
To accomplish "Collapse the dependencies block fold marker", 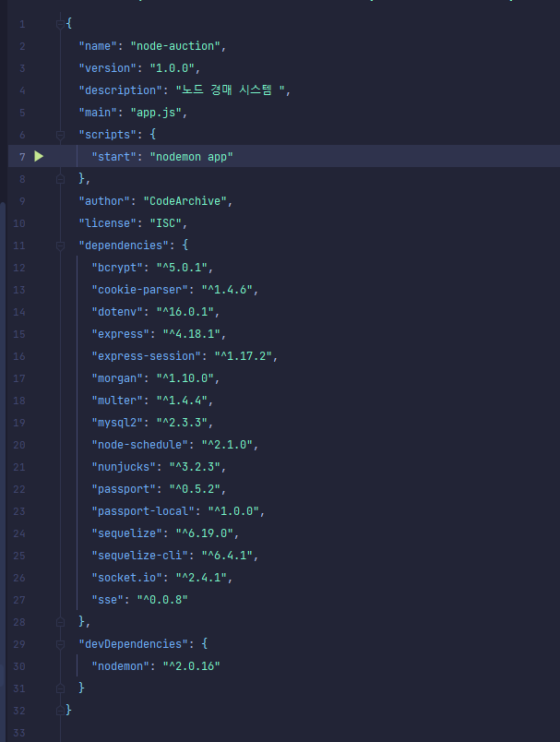I will [60, 245].
